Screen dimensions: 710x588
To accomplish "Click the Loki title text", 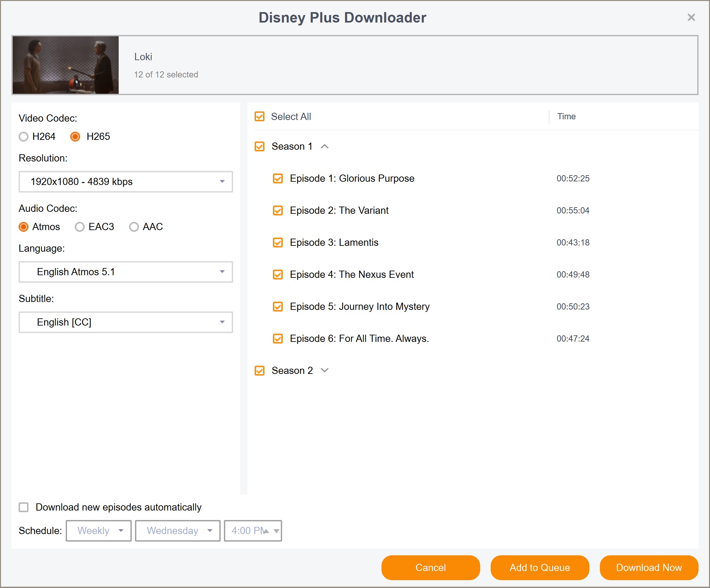I will tap(143, 57).
